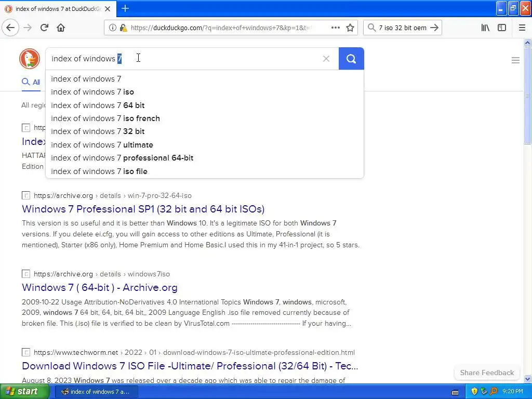This screenshot has width=532, height=399.
Task: Click the magnifier in Firefox search box
Action: pyautogui.click(x=371, y=28)
